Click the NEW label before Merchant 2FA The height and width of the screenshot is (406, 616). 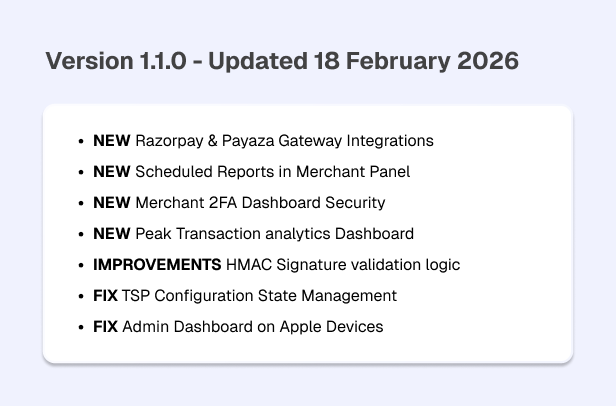coord(112,203)
